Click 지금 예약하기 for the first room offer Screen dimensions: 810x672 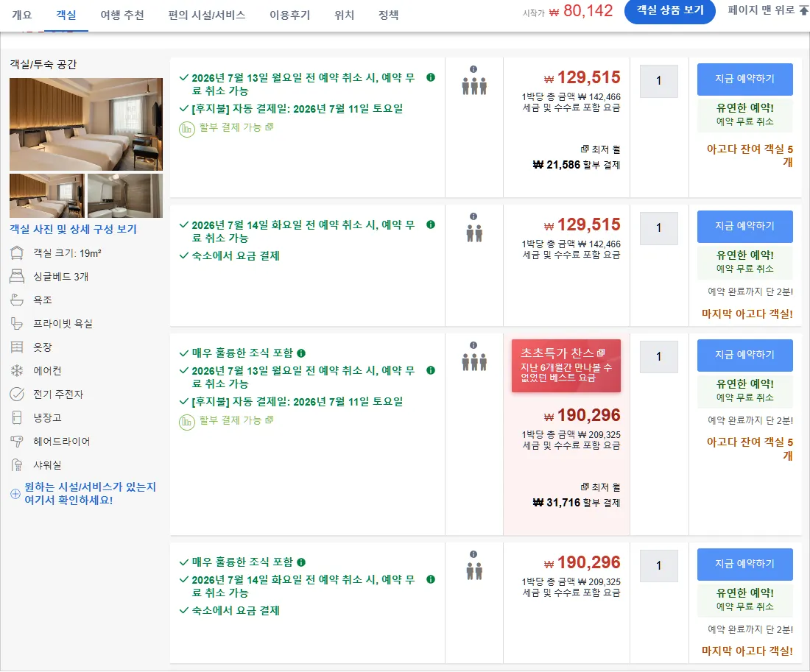pyautogui.click(x=744, y=79)
